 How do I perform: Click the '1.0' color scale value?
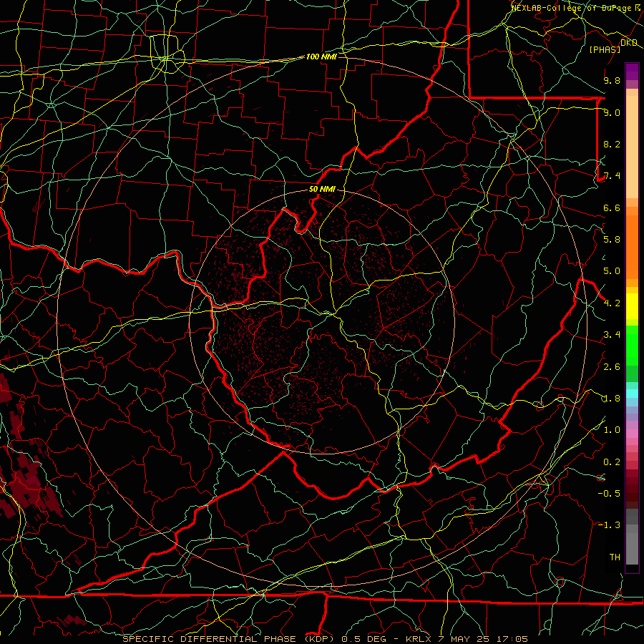612,430
